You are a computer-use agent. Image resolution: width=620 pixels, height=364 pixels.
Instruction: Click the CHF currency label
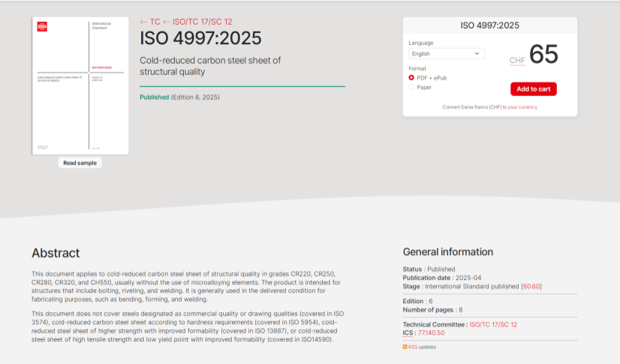coord(517,61)
